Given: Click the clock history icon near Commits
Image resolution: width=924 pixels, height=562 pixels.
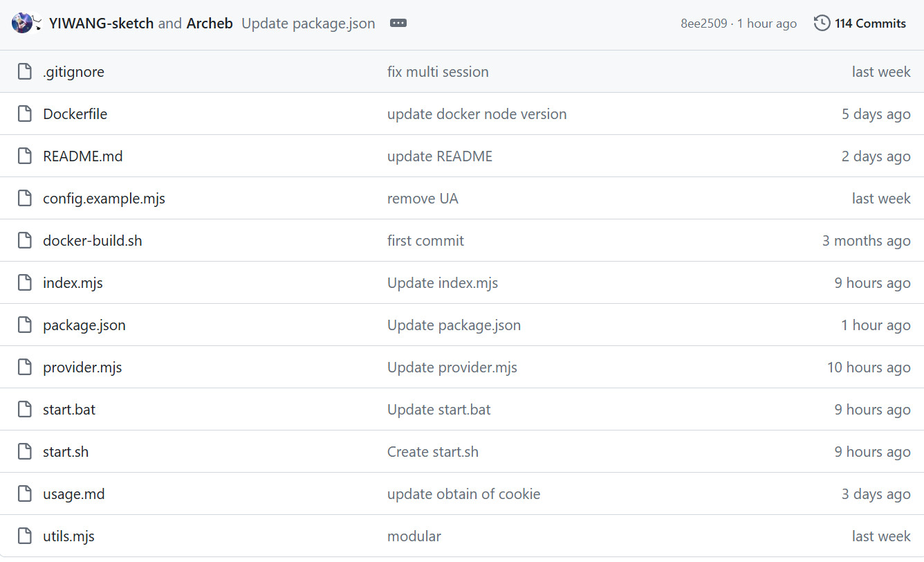Looking at the screenshot, I should 822,23.
